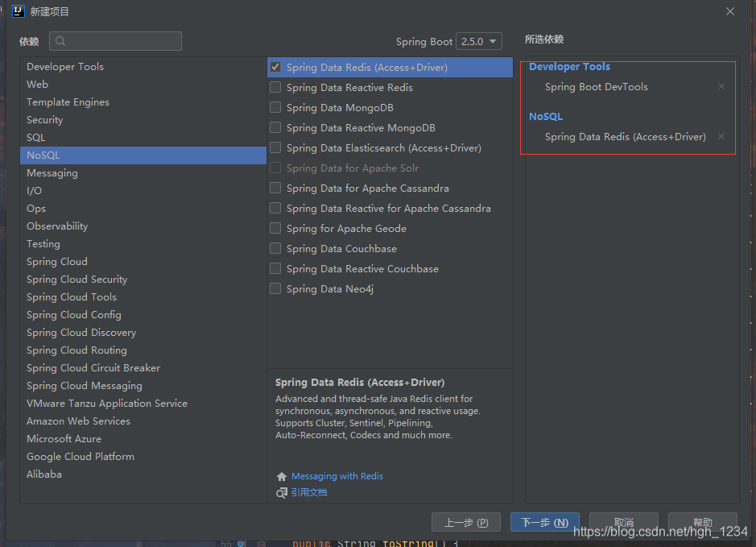This screenshot has width=756, height=547.
Task: Tick Spring Data Reactive MongoDB checkbox
Action: pos(275,128)
